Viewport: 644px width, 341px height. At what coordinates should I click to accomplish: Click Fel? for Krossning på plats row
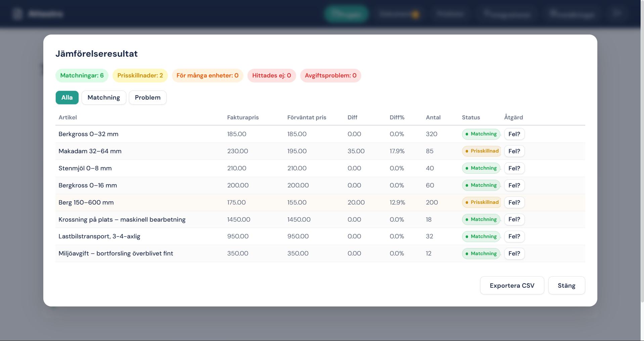[x=514, y=219]
